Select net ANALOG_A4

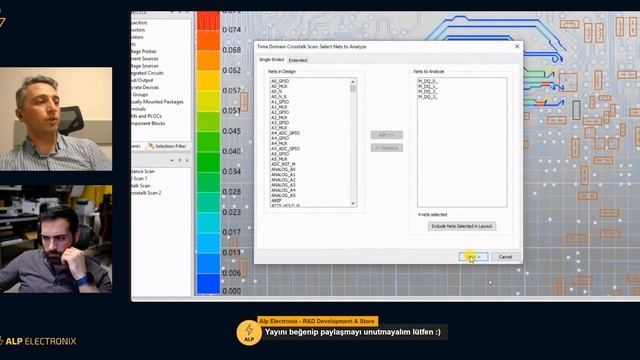pyautogui.click(x=283, y=191)
